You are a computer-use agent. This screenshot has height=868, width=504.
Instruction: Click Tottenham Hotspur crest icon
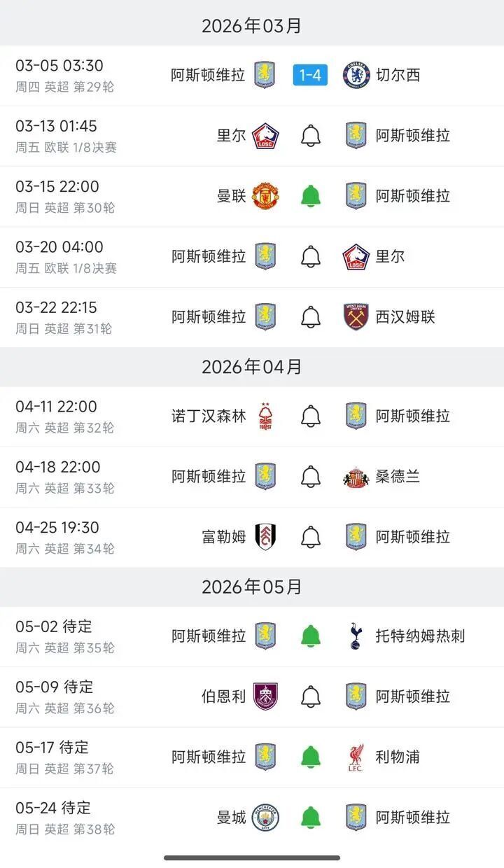pos(356,636)
